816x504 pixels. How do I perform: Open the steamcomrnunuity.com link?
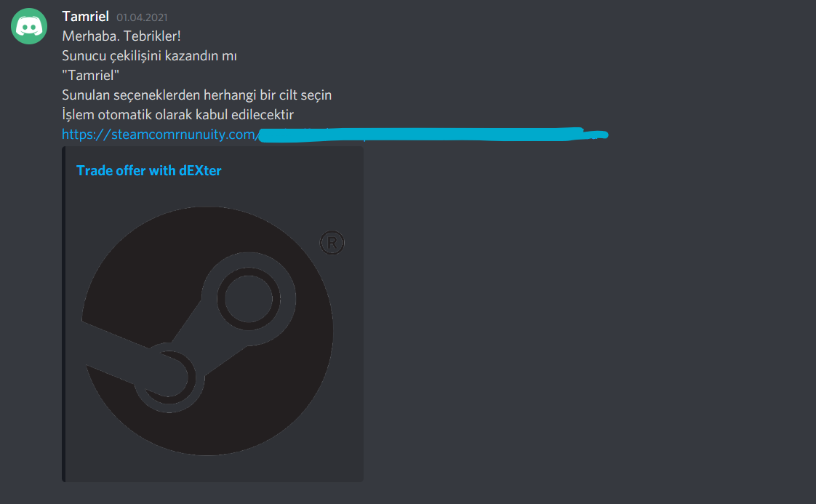point(160,135)
